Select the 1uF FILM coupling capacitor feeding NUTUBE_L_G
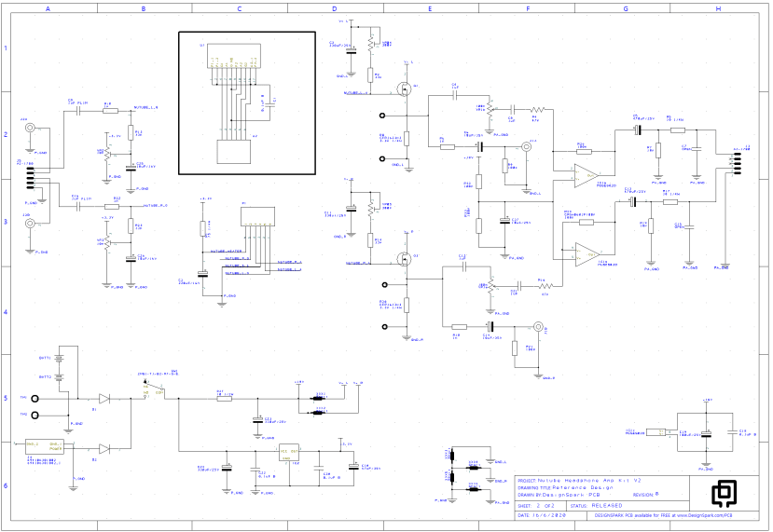This screenshot has height=532, width=773. [x=78, y=111]
